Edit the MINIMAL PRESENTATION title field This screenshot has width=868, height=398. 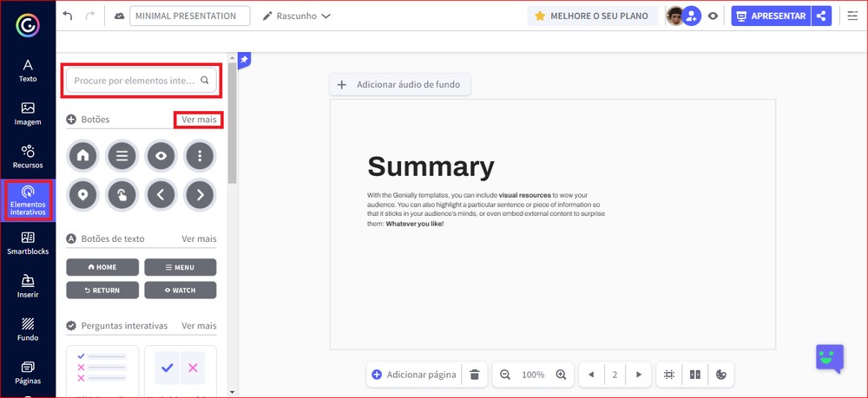point(190,16)
